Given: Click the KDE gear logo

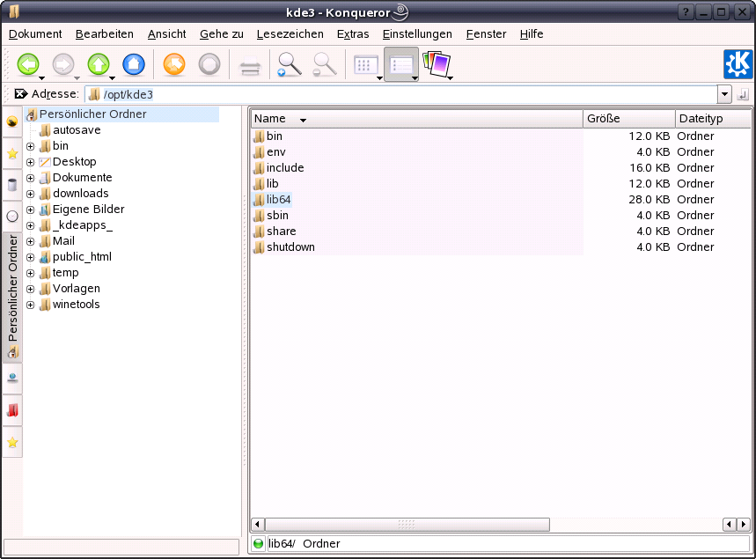Looking at the screenshot, I should 738,64.
